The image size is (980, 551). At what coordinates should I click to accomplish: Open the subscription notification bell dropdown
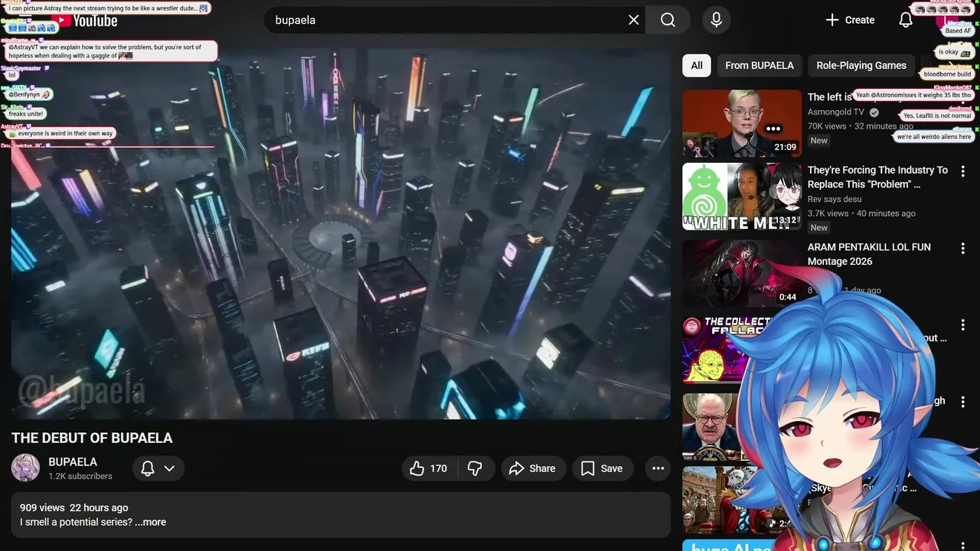coord(158,468)
